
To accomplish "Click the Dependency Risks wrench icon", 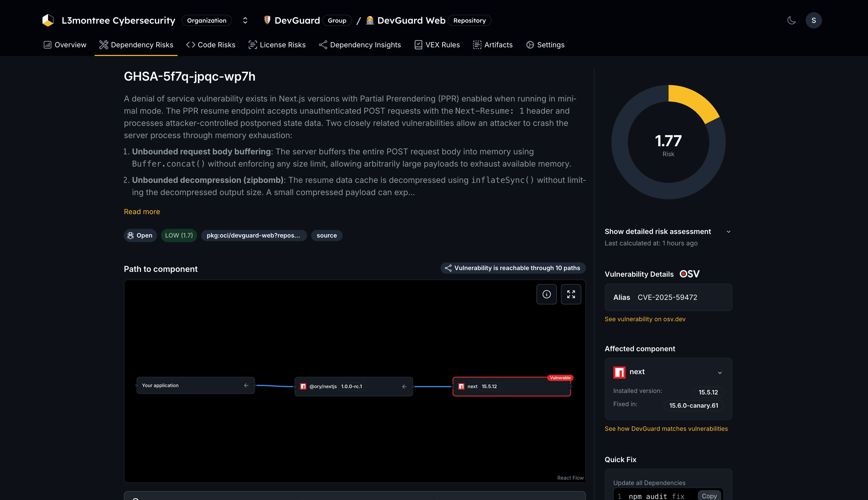I will pos(103,45).
